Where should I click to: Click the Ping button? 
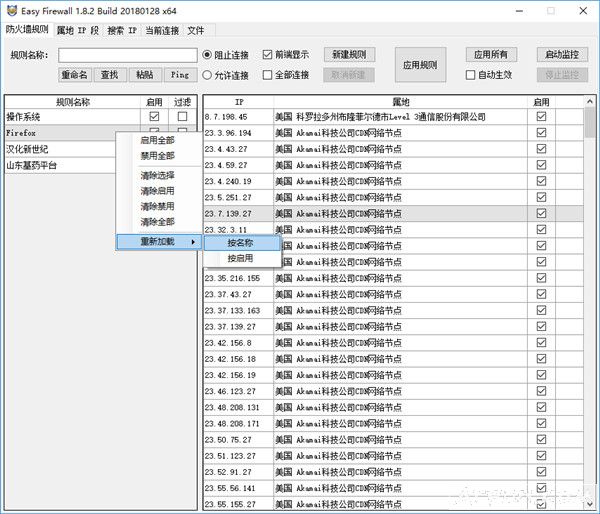[178, 75]
